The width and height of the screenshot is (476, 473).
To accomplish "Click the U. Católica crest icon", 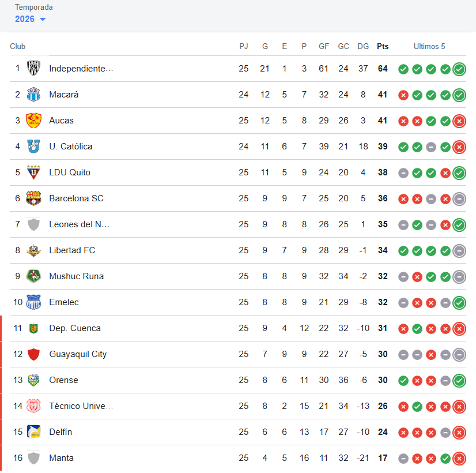I will tap(33, 146).
